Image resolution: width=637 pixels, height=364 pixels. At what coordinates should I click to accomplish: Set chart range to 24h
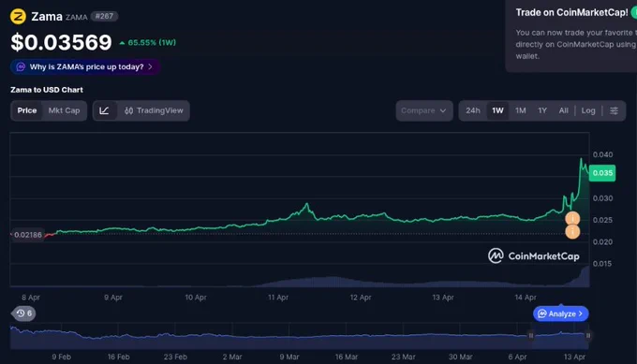(473, 110)
